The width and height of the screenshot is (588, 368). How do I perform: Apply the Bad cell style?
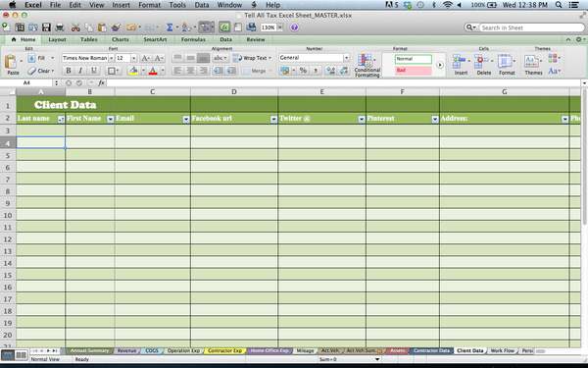click(x=413, y=71)
